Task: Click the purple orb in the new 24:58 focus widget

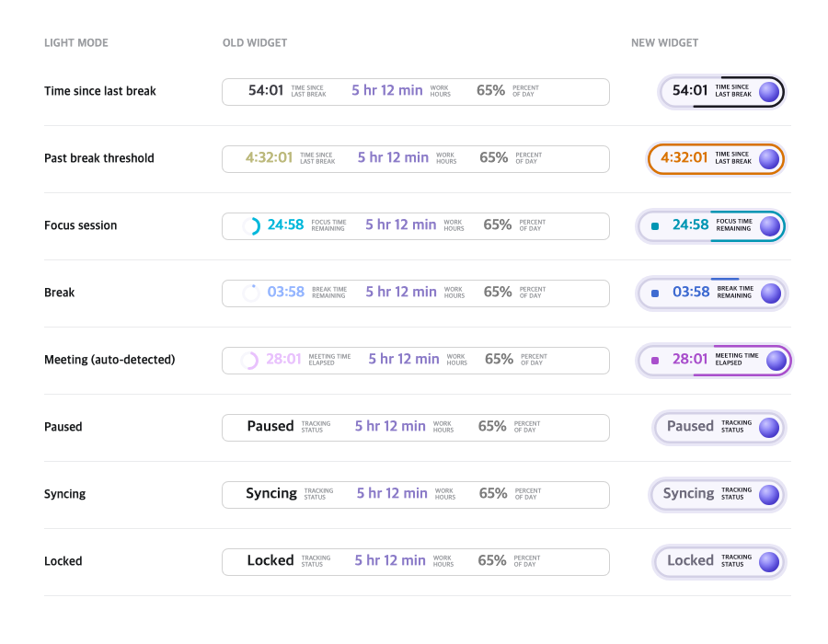Action: coord(770,226)
